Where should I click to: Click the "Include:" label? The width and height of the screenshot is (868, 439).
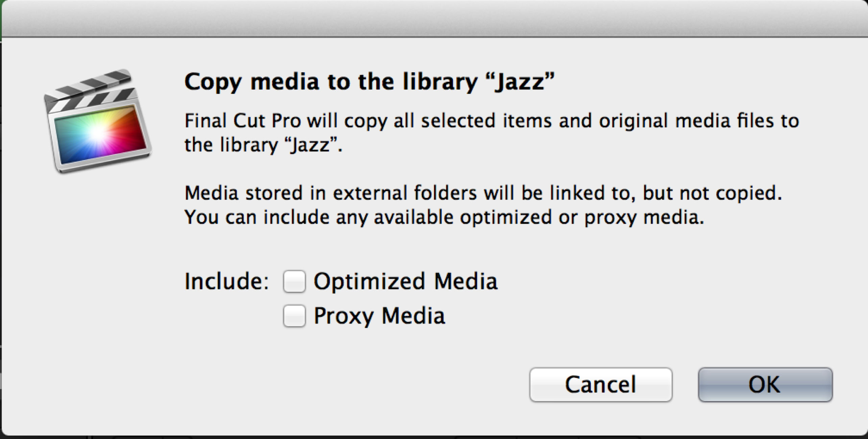pos(226,281)
